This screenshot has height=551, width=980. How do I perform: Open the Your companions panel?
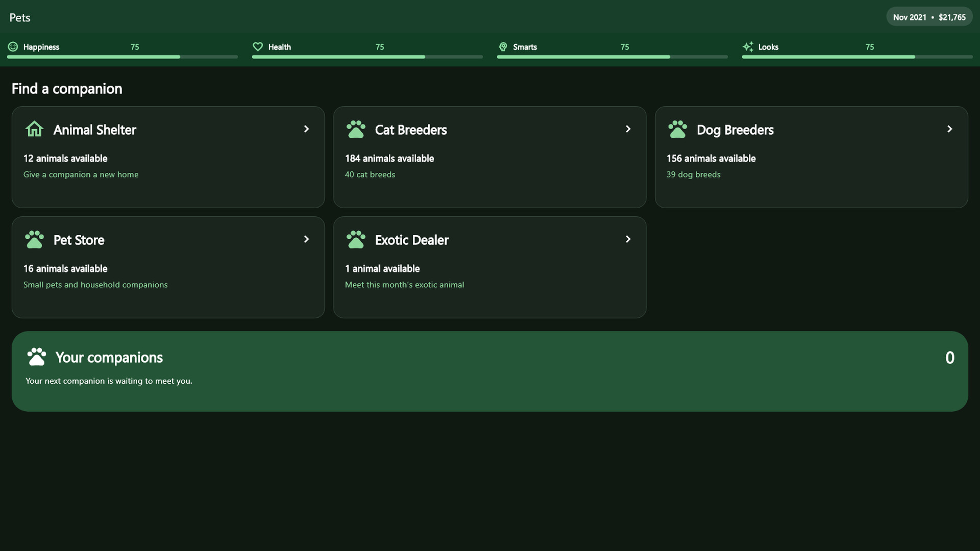tap(490, 371)
